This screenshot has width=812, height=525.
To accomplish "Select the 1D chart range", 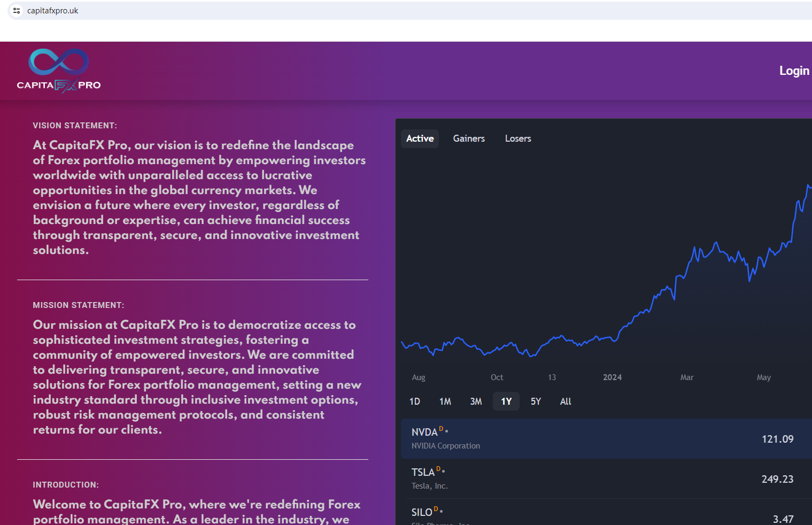I will pyautogui.click(x=415, y=402).
